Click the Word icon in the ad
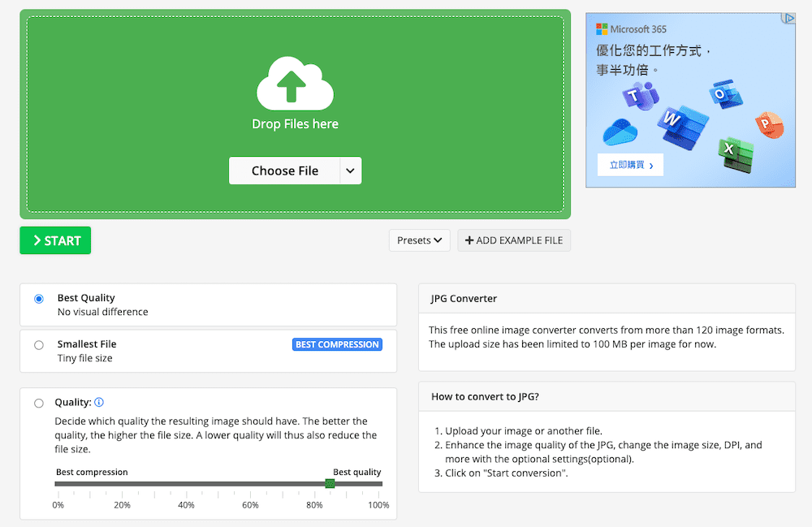 pyautogui.click(x=682, y=123)
